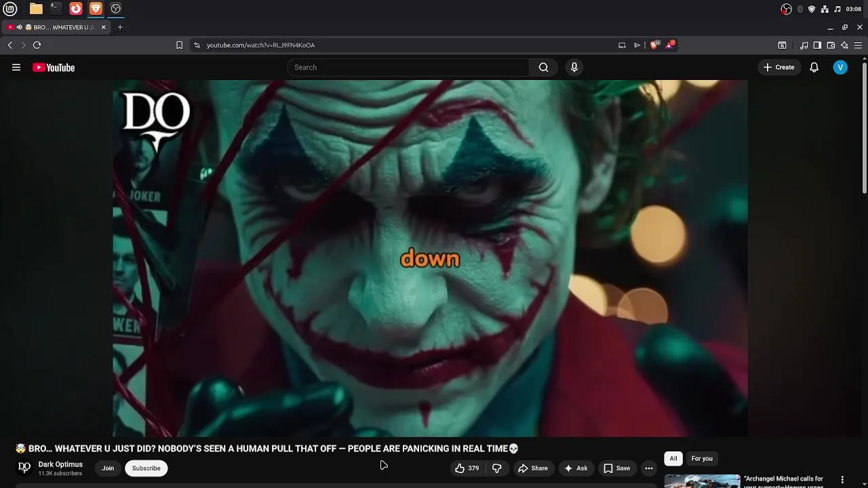Go to the YouTube home logo
The image size is (868, 488).
point(54,67)
